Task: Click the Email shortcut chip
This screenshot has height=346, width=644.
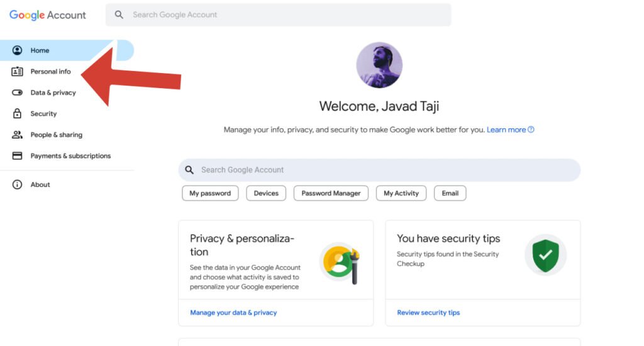Action: click(x=450, y=193)
